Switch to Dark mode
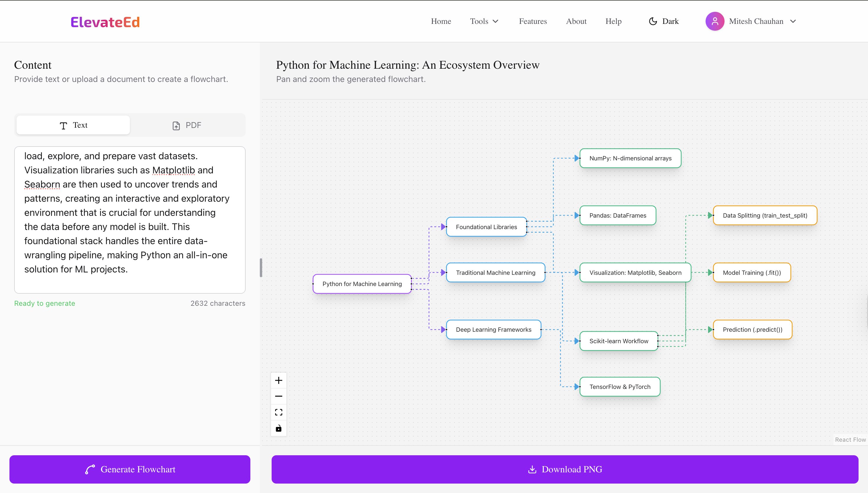Screen dimensions: 868x493 (x=664, y=21)
